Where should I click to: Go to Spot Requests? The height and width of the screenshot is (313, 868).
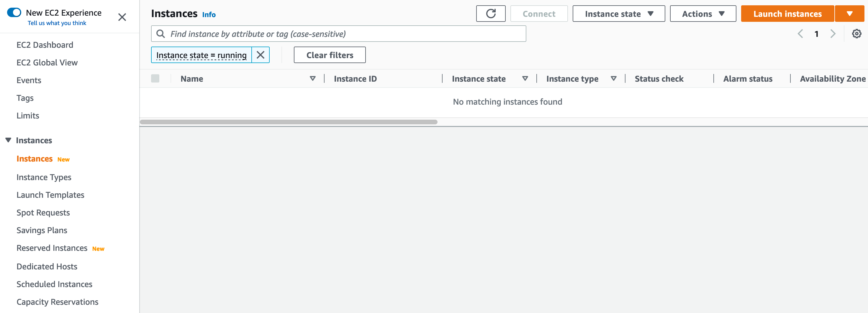[43, 213]
